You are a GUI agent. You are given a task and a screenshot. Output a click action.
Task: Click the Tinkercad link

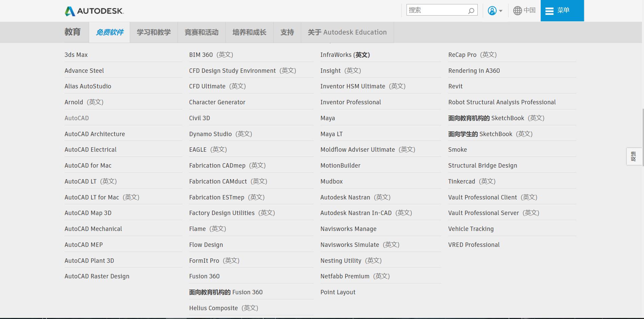[462, 181]
